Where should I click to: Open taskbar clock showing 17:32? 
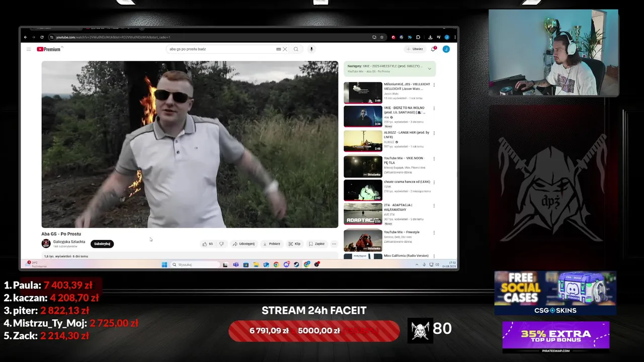tap(449, 264)
